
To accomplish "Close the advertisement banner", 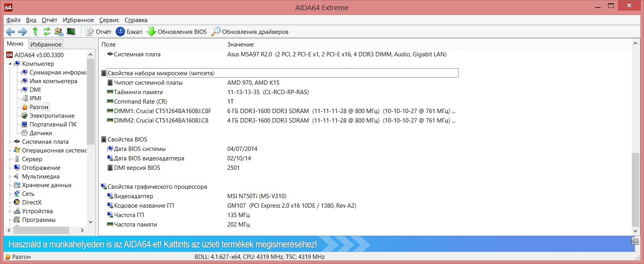I will point(635,240).
